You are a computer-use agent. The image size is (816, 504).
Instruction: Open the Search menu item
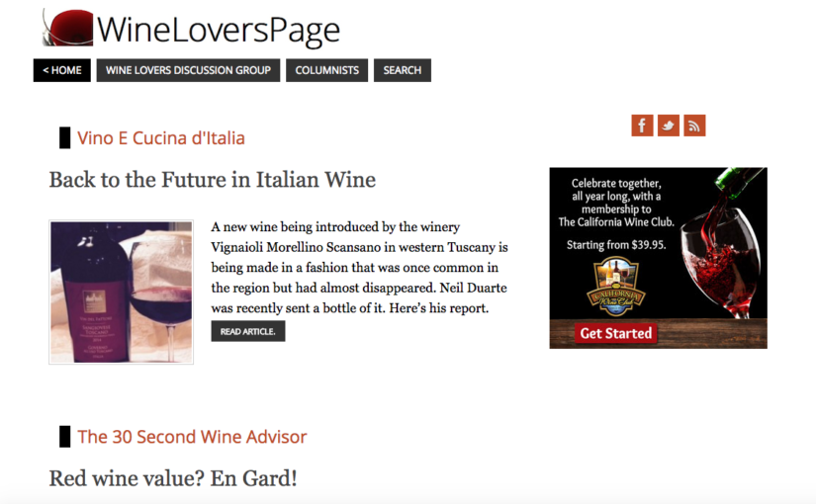(x=403, y=70)
